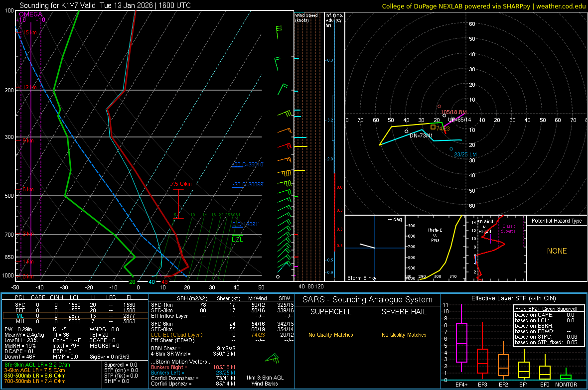Click the Bunkers Right storm motion row

193,367
